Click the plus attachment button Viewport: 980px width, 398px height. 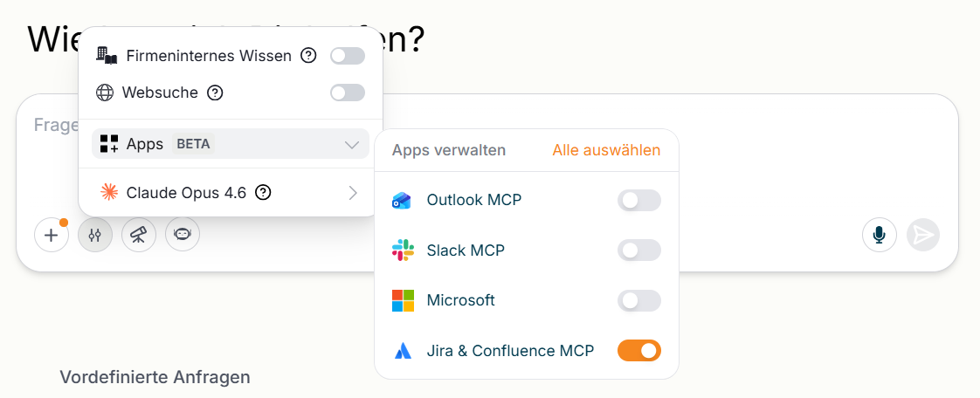52,235
